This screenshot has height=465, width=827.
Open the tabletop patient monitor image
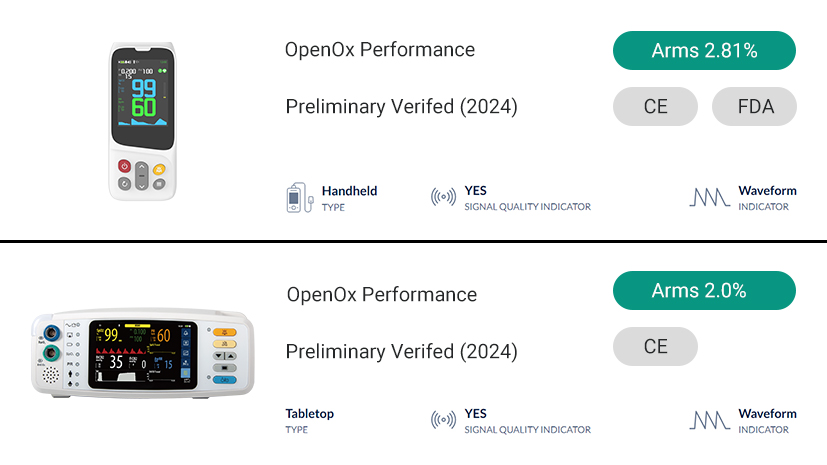coord(143,355)
